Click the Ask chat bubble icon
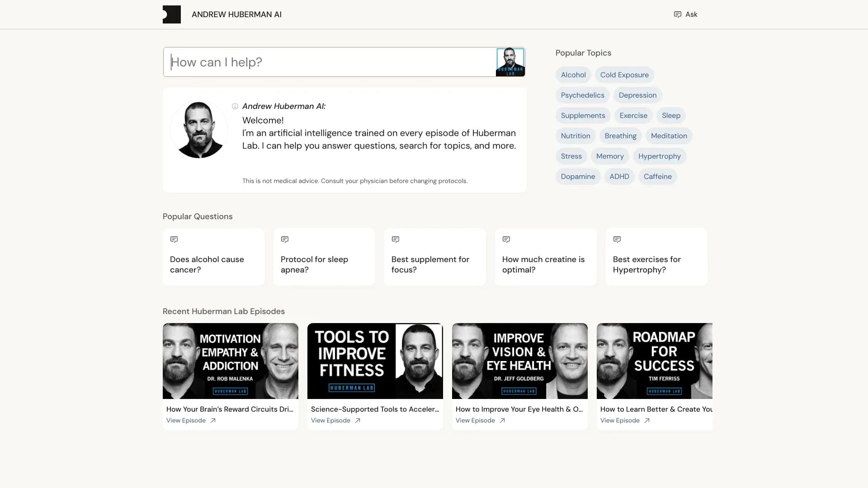This screenshot has height=488, width=868. tap(677, 14)
